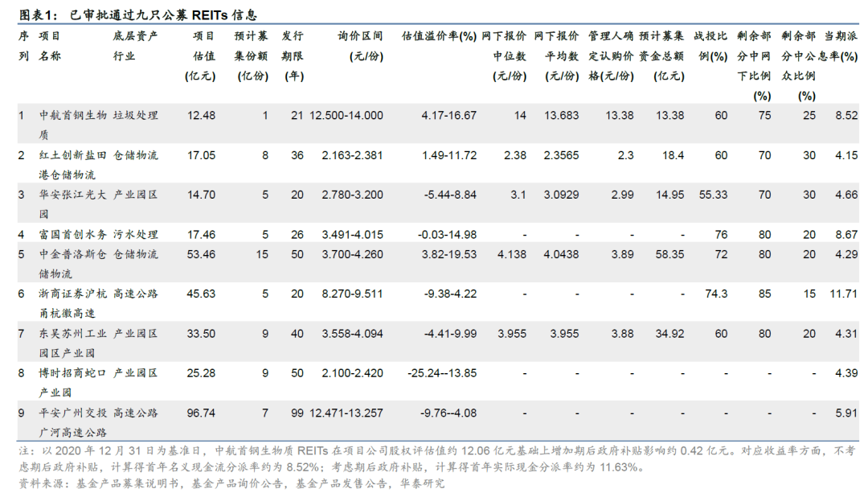Click dividend rate '8.67'
This screenshot has height=493, width=868.
pyautogui.click(x=846, y=235)
